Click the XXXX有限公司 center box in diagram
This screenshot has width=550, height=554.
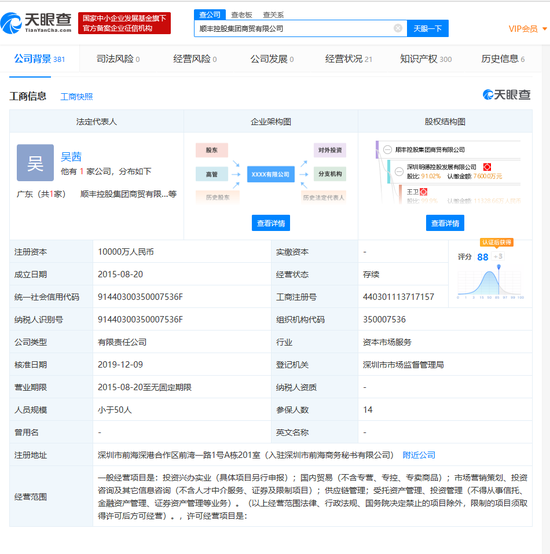click(271, 174)
